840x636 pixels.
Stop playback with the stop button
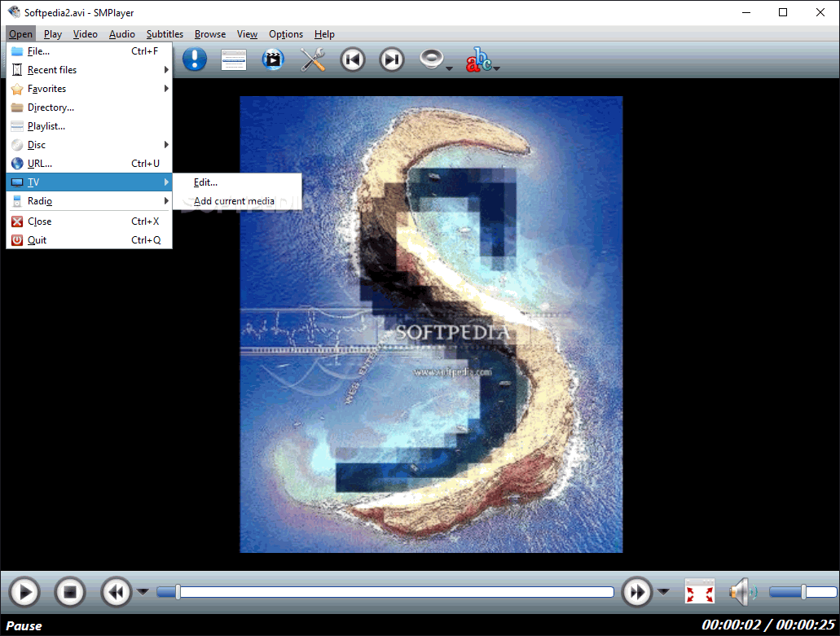70,592
